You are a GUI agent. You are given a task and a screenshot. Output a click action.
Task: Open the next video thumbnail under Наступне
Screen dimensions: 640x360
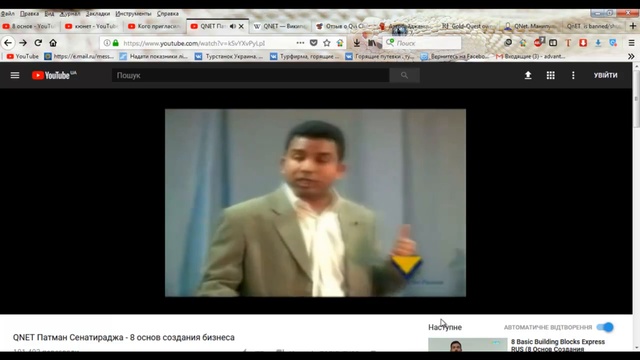coord(467,344)
